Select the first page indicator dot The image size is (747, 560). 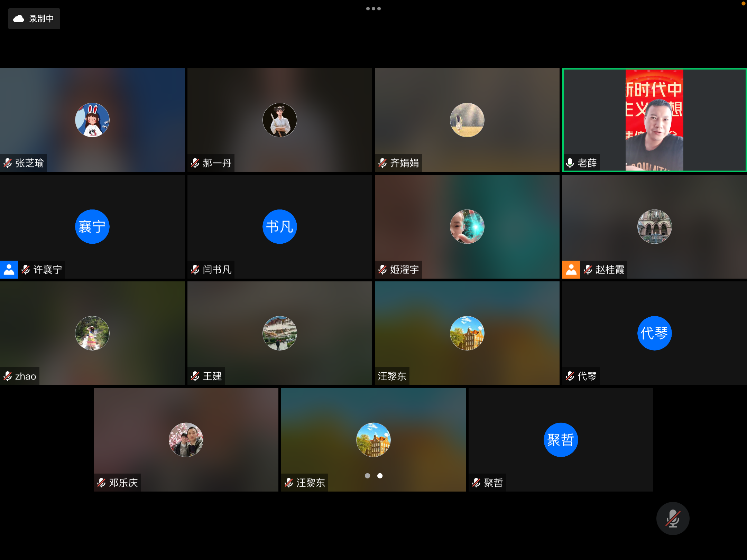pyautogui.click(x=367, y=476)
